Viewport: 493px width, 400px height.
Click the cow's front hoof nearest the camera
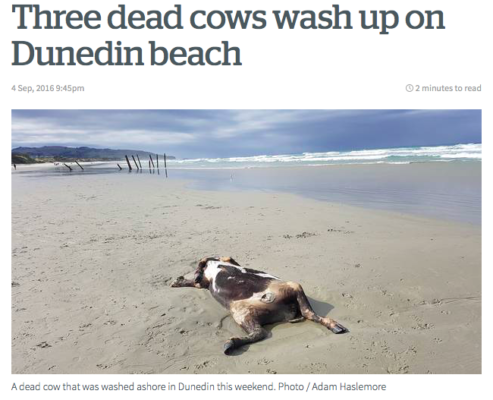[230, 348]
